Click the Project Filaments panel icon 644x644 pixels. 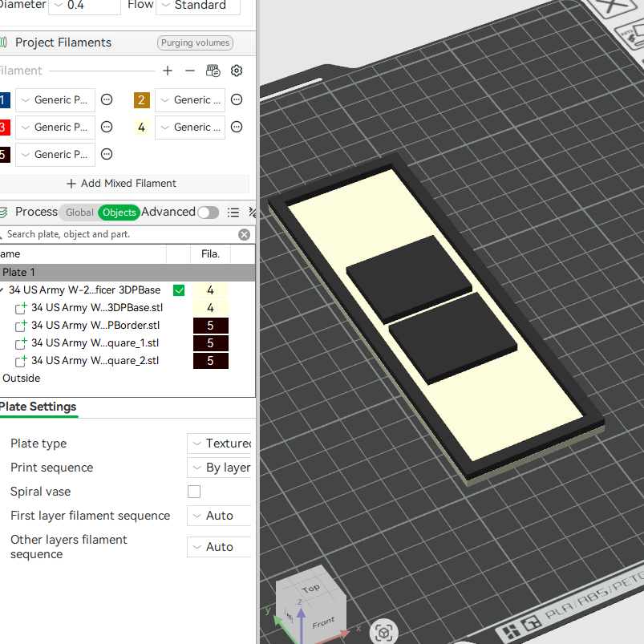point(3,43)
